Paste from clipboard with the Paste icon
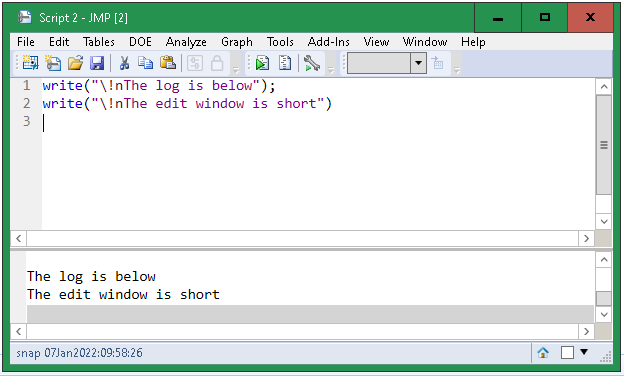This screenshot has height=376, width=624. coord(168,63)
